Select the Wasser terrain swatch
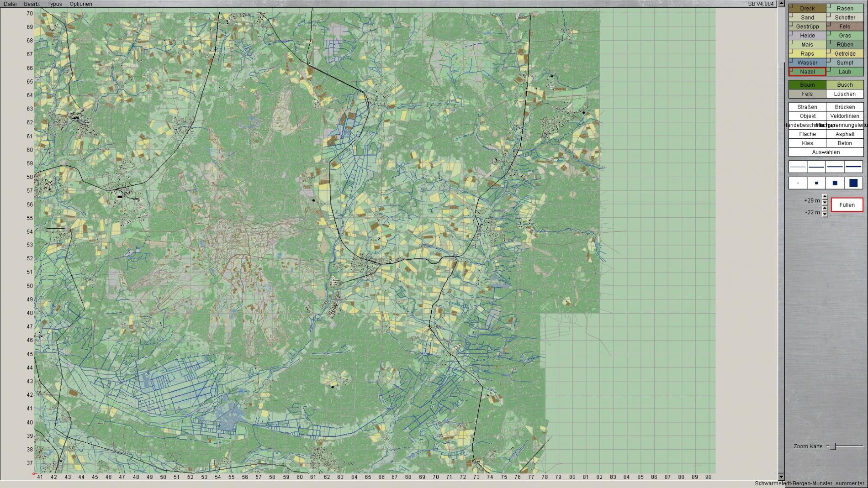 pyautogui.click(x=807, y=63)
